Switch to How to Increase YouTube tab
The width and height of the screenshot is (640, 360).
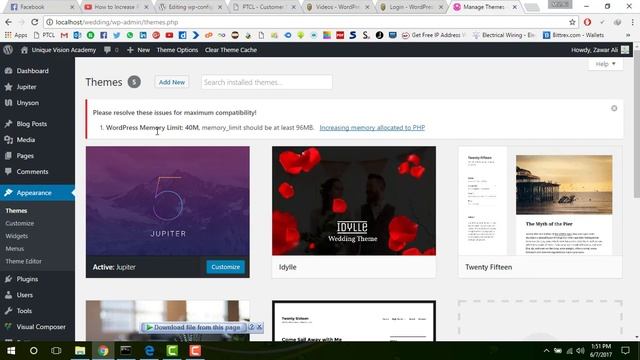pos(116,7)
